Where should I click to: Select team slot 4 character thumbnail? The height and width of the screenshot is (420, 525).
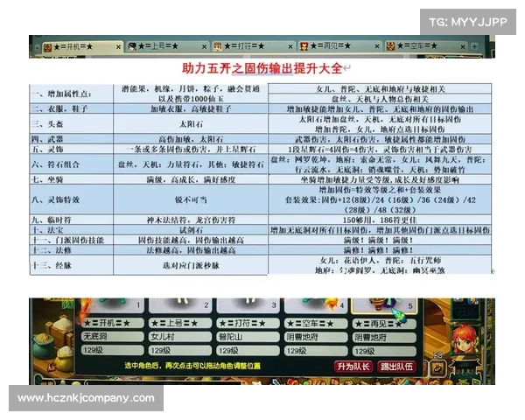click(x=316, y=305)
